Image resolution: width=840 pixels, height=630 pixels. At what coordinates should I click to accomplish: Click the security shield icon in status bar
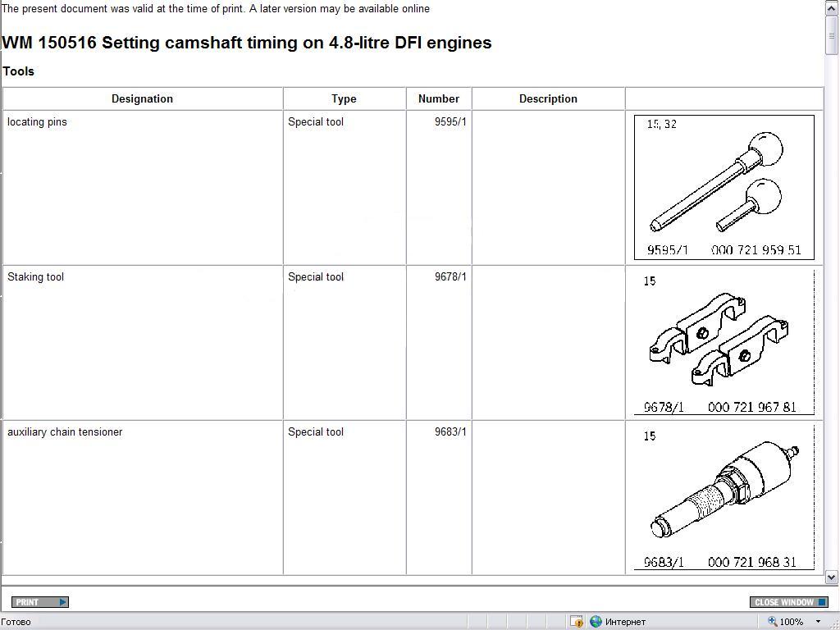pos(577,622)
